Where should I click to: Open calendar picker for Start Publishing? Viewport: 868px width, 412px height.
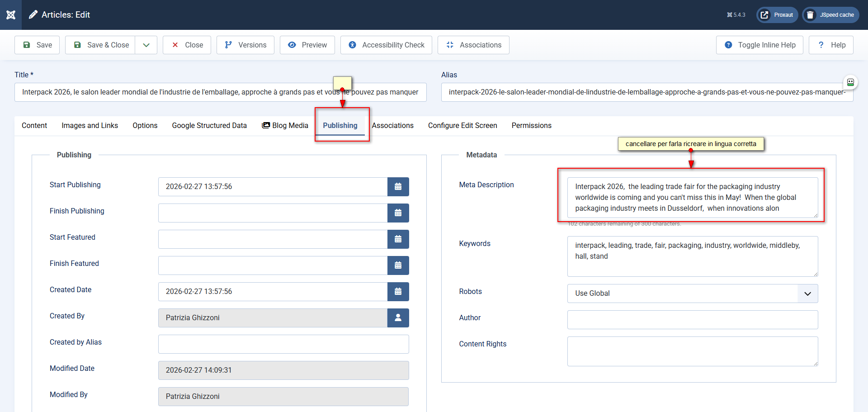(x=398, y=187)
